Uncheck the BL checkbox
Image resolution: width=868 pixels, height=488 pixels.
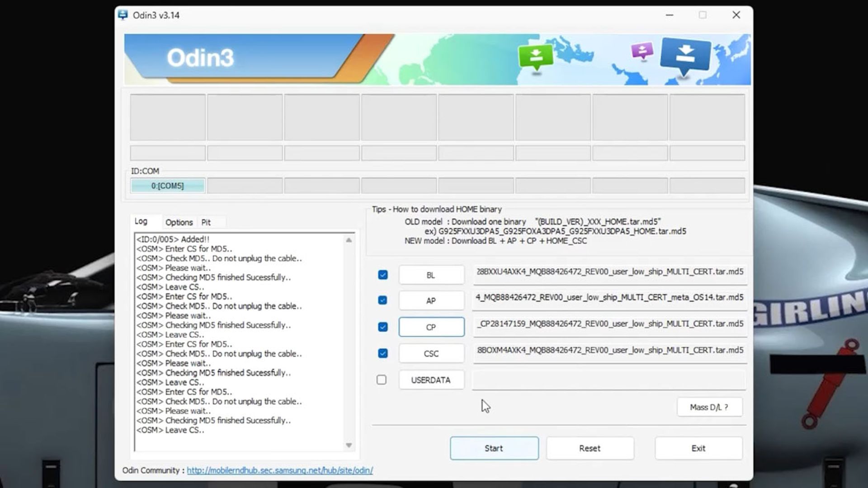point(382,275)
